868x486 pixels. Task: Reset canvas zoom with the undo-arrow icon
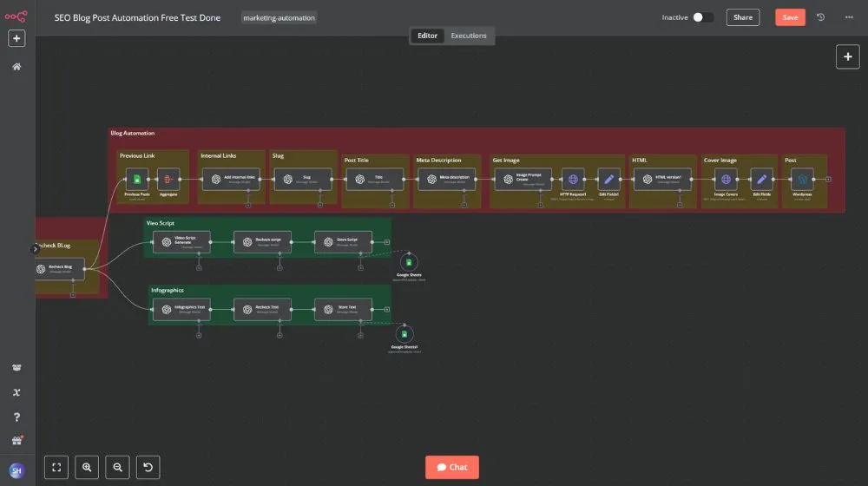(x=148, y=467)
